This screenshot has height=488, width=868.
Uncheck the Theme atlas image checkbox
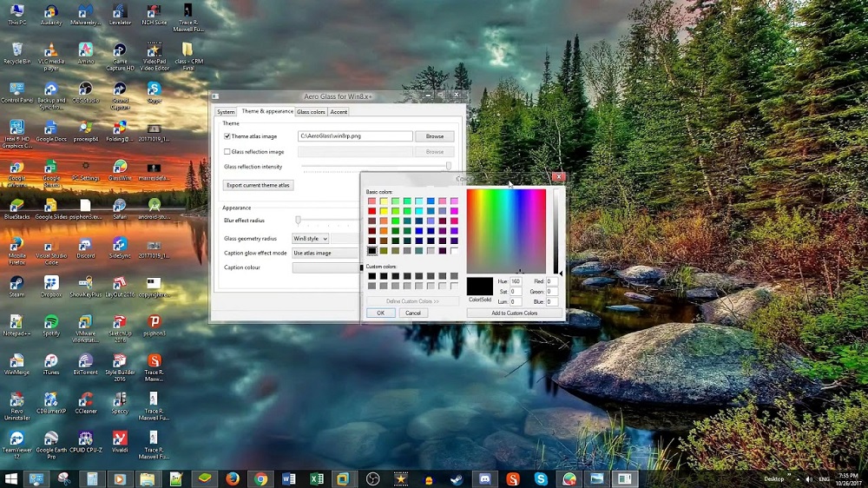(x=227, y=136)
